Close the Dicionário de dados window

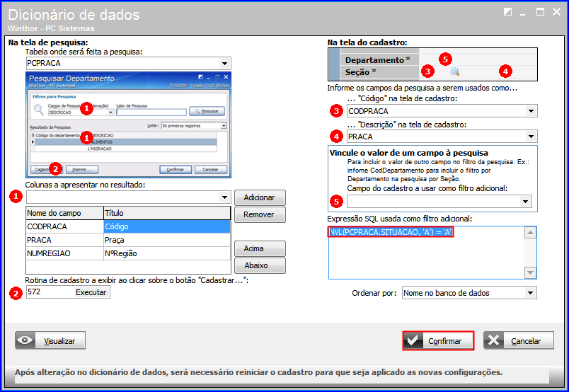(557, 12)
